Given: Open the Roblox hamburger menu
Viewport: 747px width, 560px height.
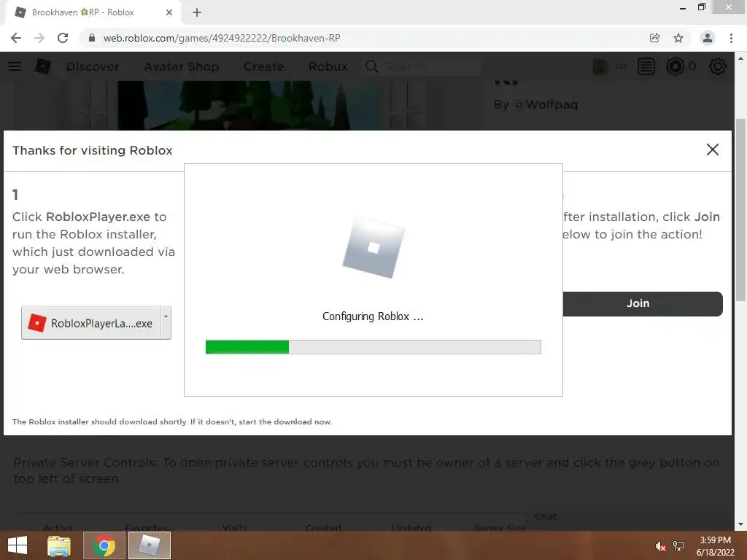Looking at the screenshot, I should [15, 66].
